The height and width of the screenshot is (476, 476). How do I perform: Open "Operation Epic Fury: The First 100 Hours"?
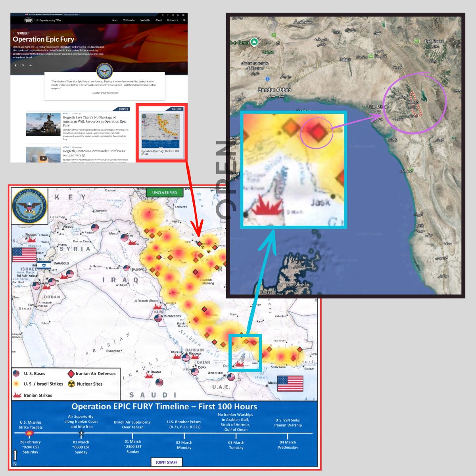[x=159, y=152]
